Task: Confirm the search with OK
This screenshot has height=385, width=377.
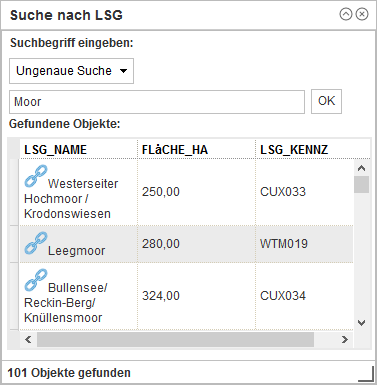Action: 326,101
